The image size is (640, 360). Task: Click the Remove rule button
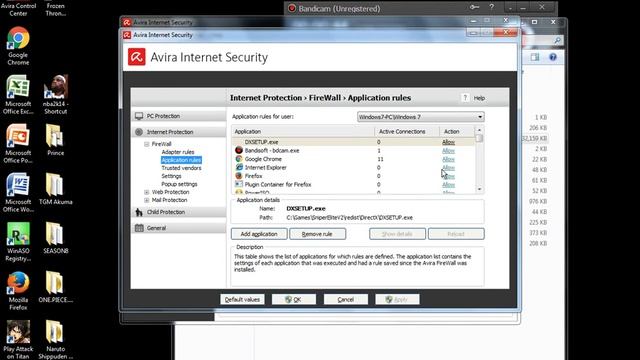[x=317, y=234]
